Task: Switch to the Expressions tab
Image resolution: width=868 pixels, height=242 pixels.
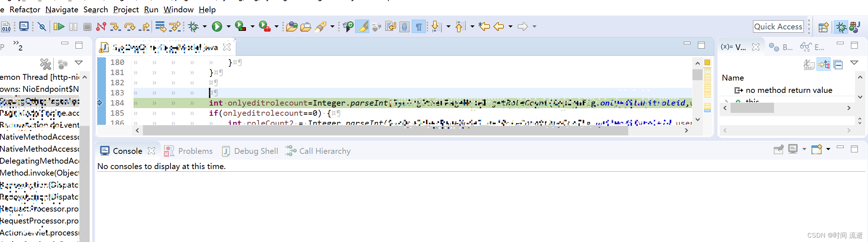Action: tap(813, 47)
